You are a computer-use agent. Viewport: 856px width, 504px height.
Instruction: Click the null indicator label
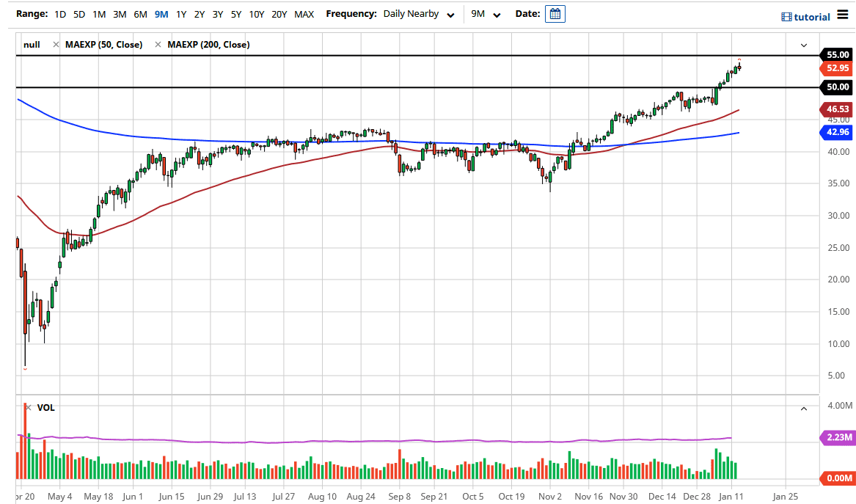click(32, 44)
